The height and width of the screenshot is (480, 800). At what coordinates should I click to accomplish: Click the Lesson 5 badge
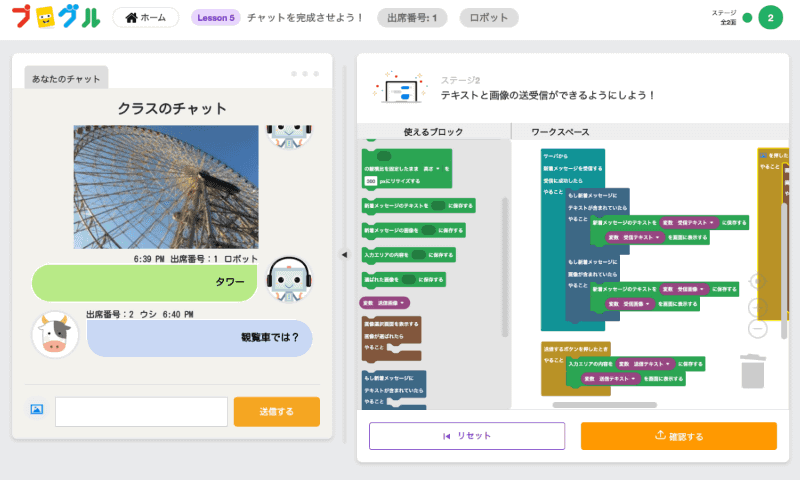[x=215, y=18]
